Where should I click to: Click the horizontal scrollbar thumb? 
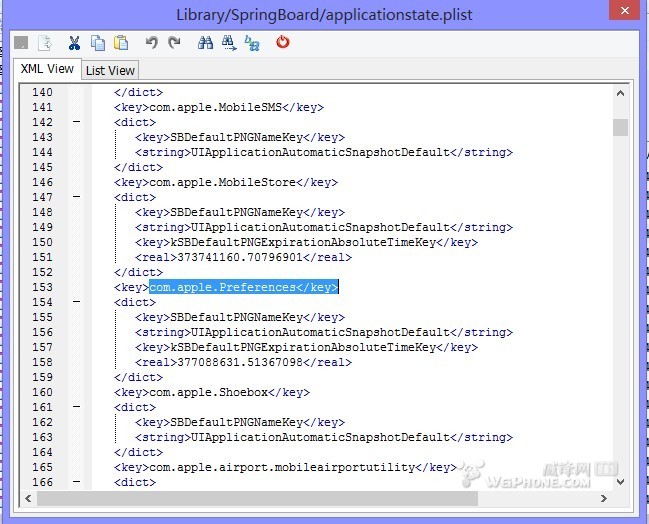coord(257,498)
